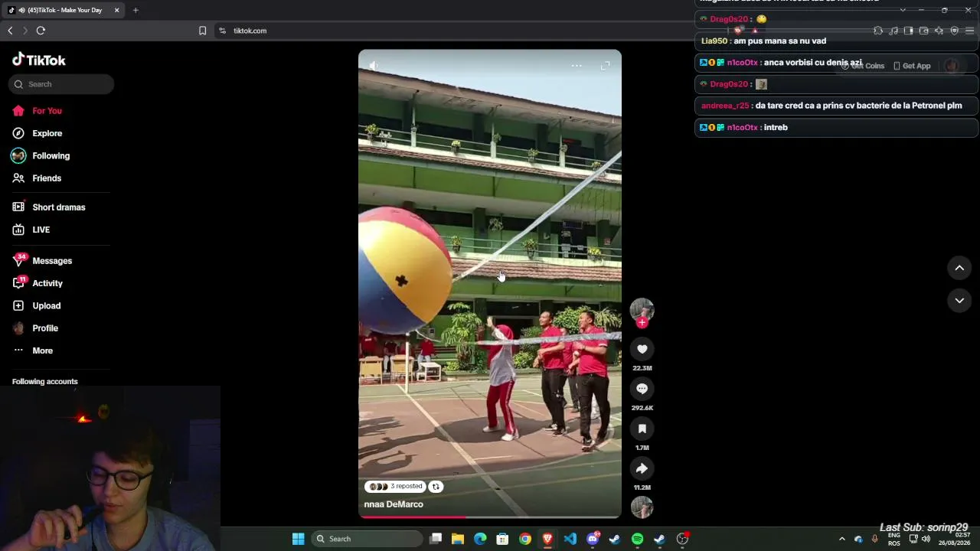This screenshot has width=980, height=551.
Task: Open the volume control in system tray
Action: click(926, 539)
